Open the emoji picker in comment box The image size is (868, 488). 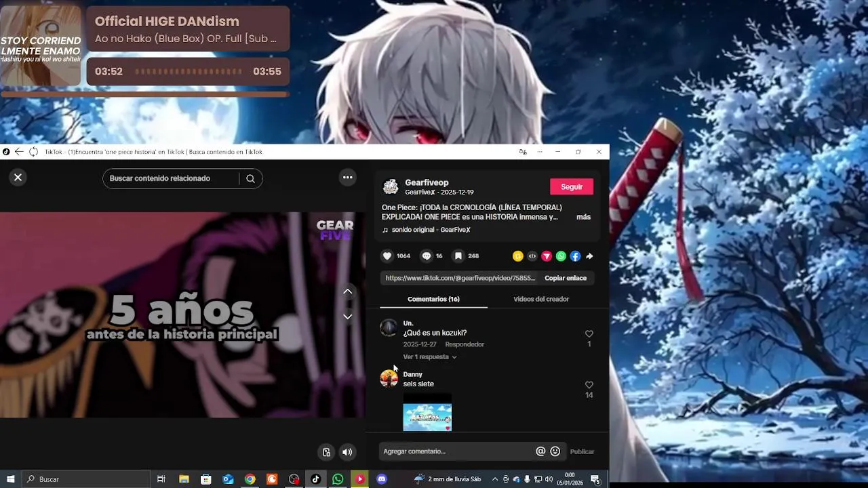[x=555, y=451]
